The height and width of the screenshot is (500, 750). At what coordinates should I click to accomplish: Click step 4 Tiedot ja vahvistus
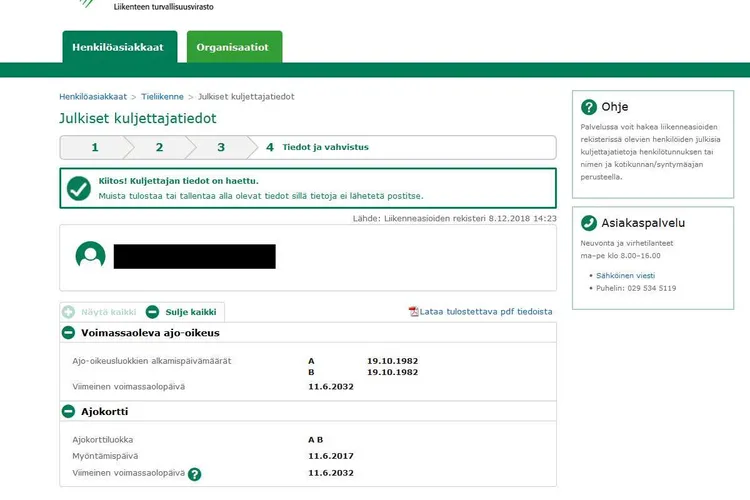(318, 147)
